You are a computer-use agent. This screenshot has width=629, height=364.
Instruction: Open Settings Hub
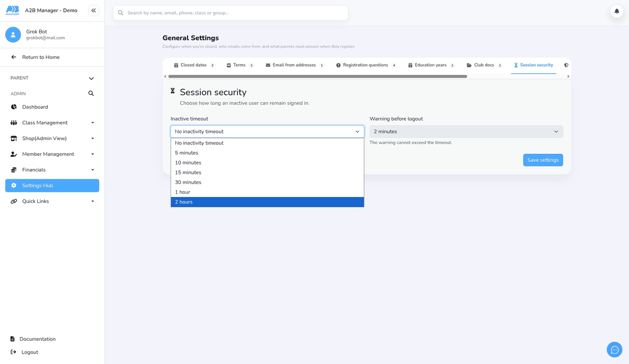(52, 186)
